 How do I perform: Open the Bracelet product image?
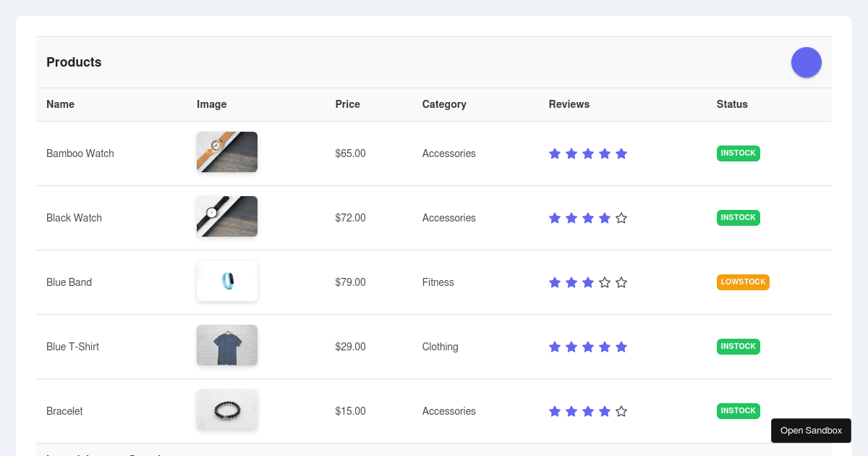[227, 410]
